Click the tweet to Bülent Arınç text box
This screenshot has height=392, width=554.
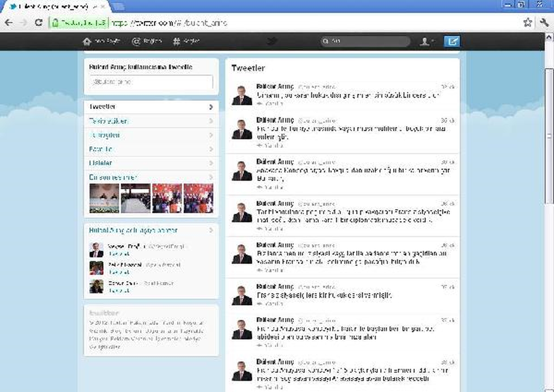click(x=151, y=82)
